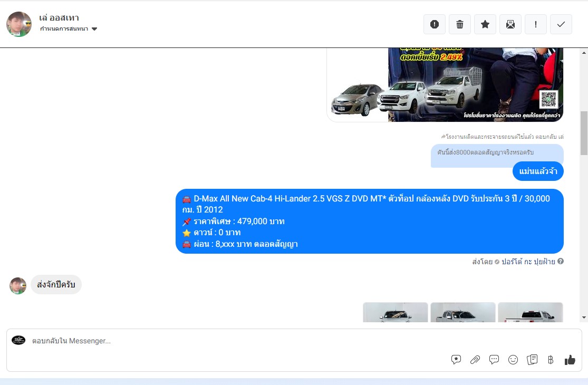Screen dimensions: 588x385
Task: Flag conversation as priority with exclamation icon
Action: click(535, 24)
